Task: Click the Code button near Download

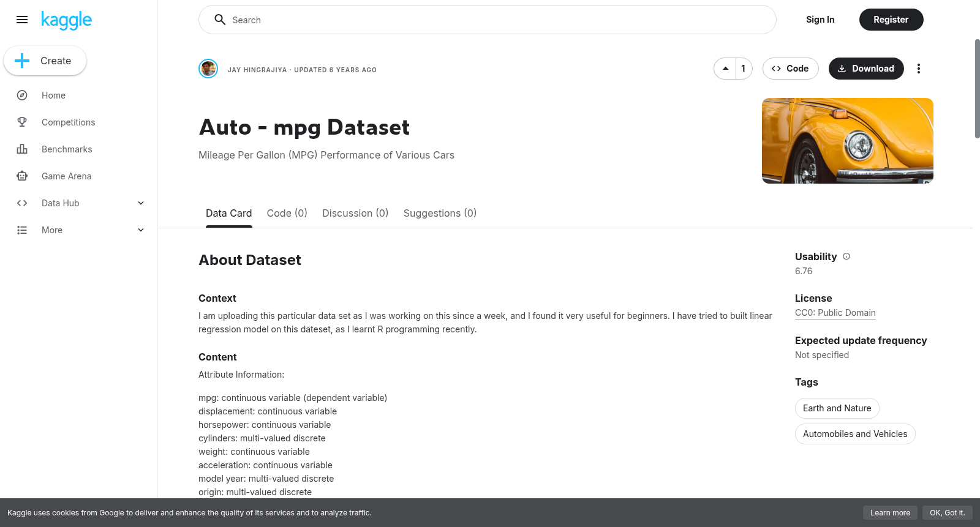Action: pyautogui.click(x=790, y=69)
